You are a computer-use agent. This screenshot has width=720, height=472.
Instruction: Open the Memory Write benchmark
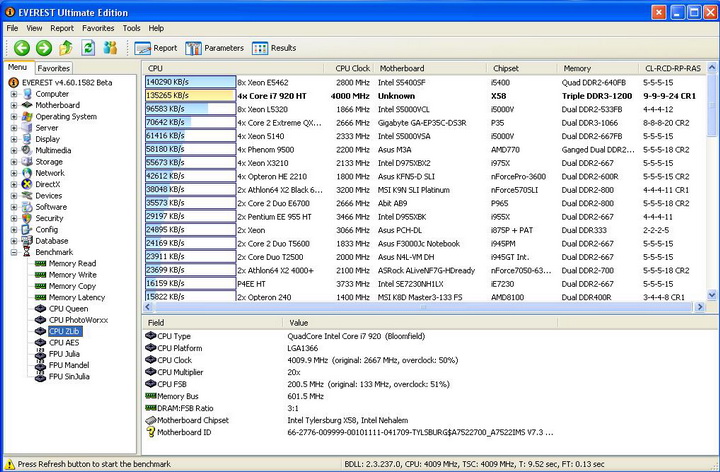tap(73, 275)
